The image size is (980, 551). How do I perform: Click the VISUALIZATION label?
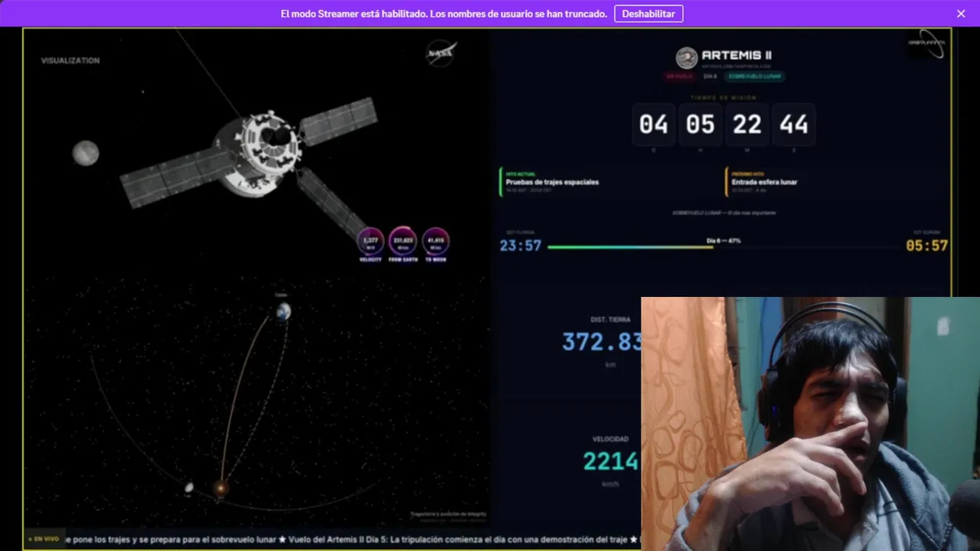(x=70, y=60)
